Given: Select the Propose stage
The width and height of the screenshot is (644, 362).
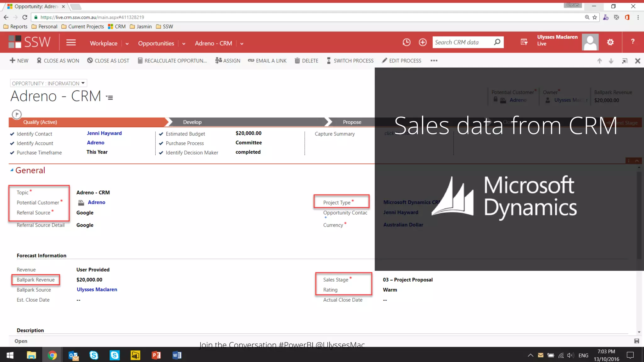Looking at the screenshot, I should tap(352, 122).
